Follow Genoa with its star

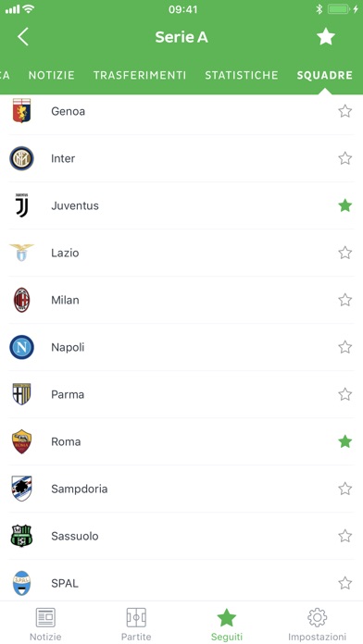click(344, 111)
